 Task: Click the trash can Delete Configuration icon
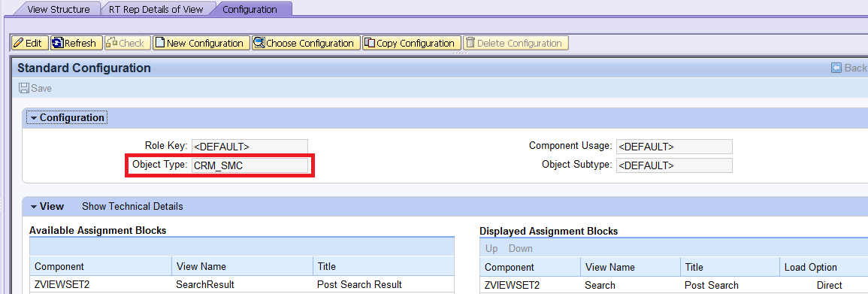470,43
